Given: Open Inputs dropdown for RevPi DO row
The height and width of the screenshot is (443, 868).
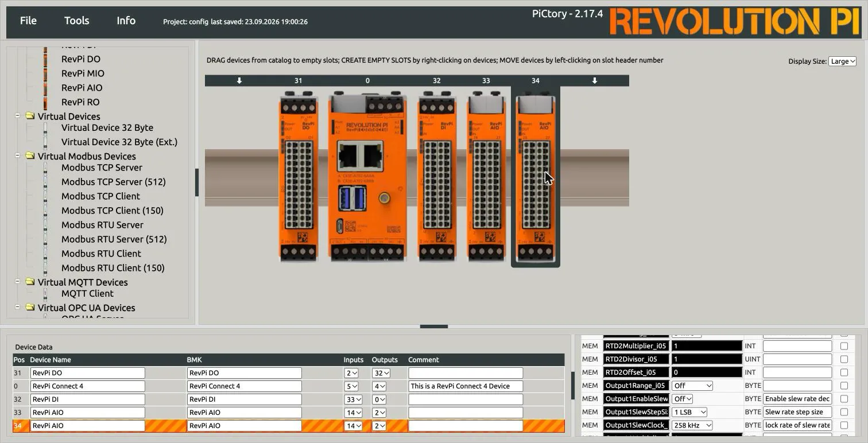Looking at the screenshot, I should pos(351,373).
